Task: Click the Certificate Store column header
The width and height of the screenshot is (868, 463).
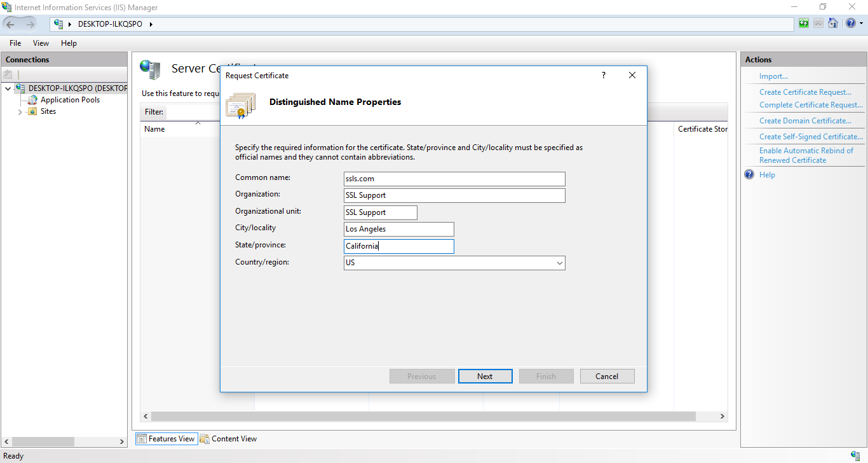Action: pyautogui.click(x=702, y=129)
